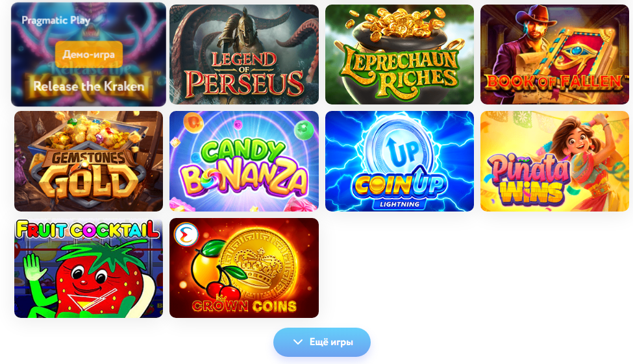
Task: Open Gemstones Gold game tile
Action: [88, 161]
